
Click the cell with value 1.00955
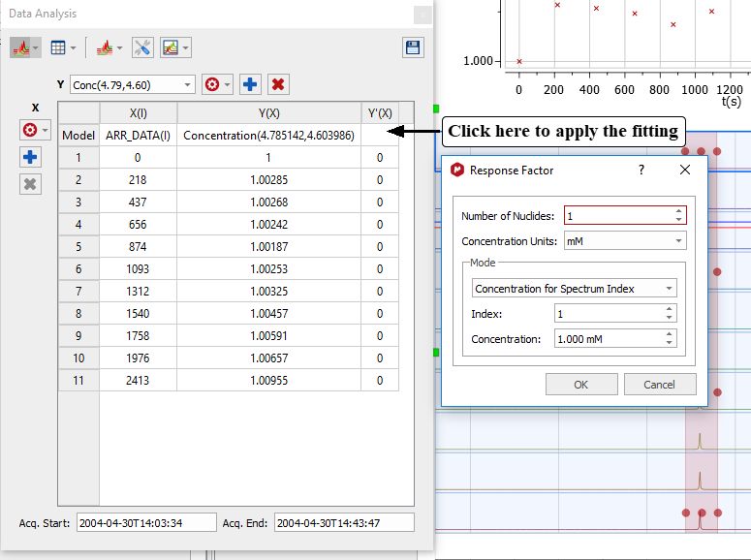(268, 381)
